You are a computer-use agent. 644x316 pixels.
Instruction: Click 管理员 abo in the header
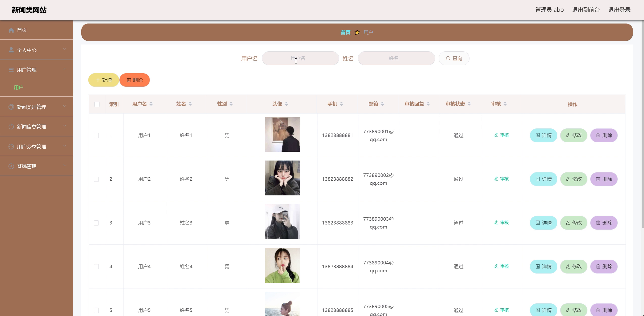click(550, 10)
